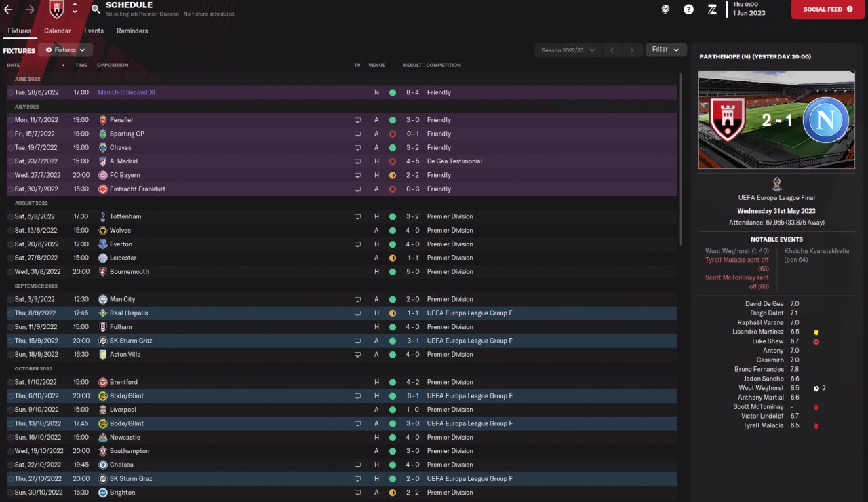Screen dimensions: 868x502
Task: Click the Europa League trophy icon
Action: point(776,184)
